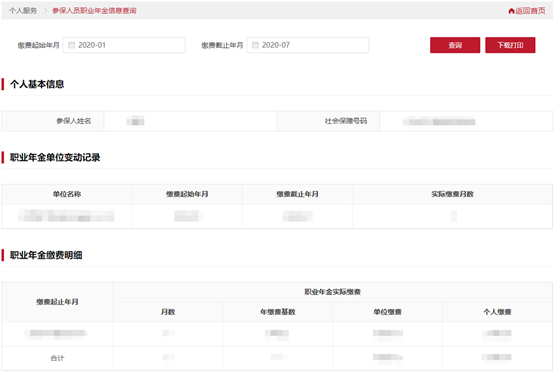Screen dimensions: 554x373
Task: Click the 职业年金实际缴费 group header
Action: (332, 292)
